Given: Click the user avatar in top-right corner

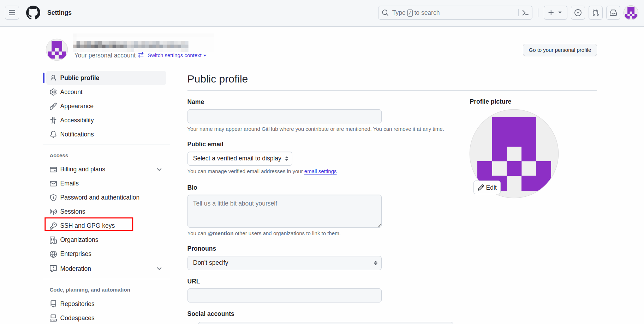Looking at the screenshot, I should [631, 13].
